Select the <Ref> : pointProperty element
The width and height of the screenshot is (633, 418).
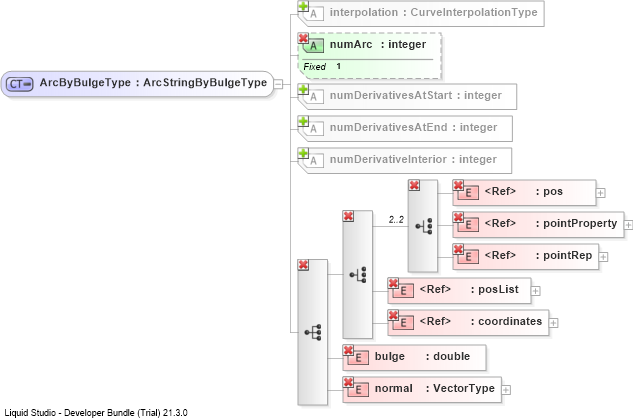(538, 225)
